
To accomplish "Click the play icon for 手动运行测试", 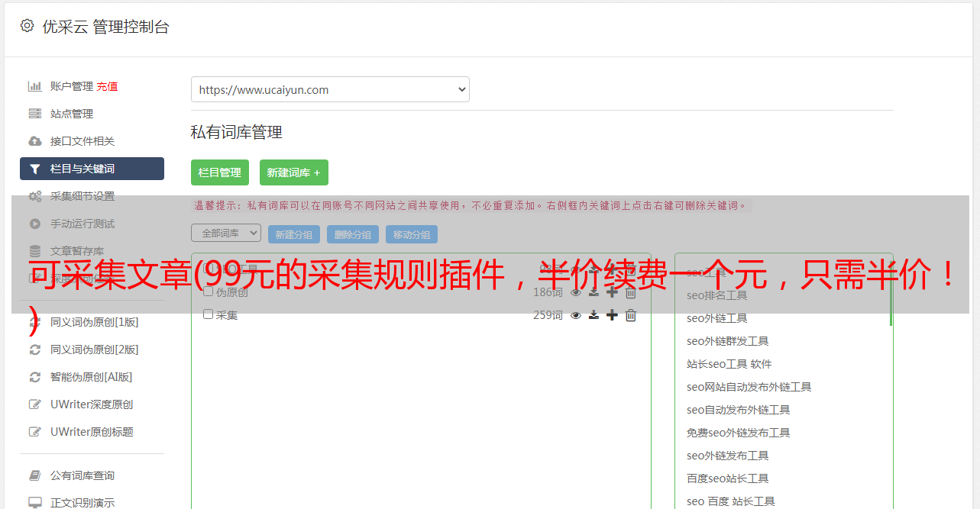I will (34, 224).
